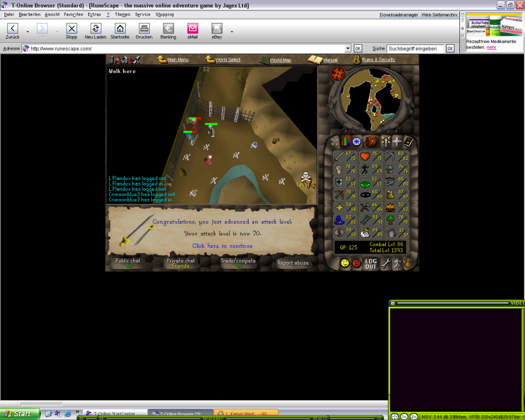Image resolution: width=525 pixels, height=420 pixels.
Task: Open the skills bar-chart tab
Action: pyautogui.click(x=345, y=142)
